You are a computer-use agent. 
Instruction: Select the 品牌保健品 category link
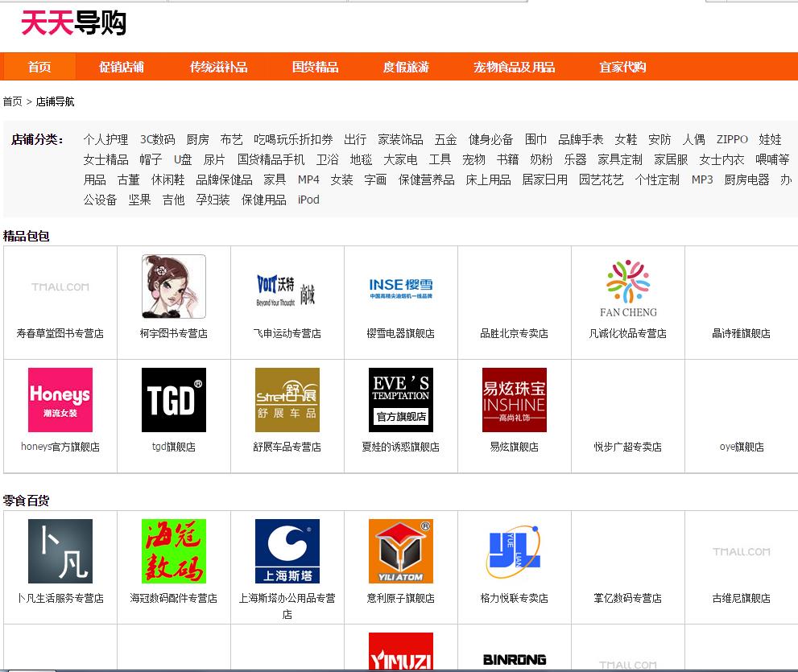[x=224, y=179]
